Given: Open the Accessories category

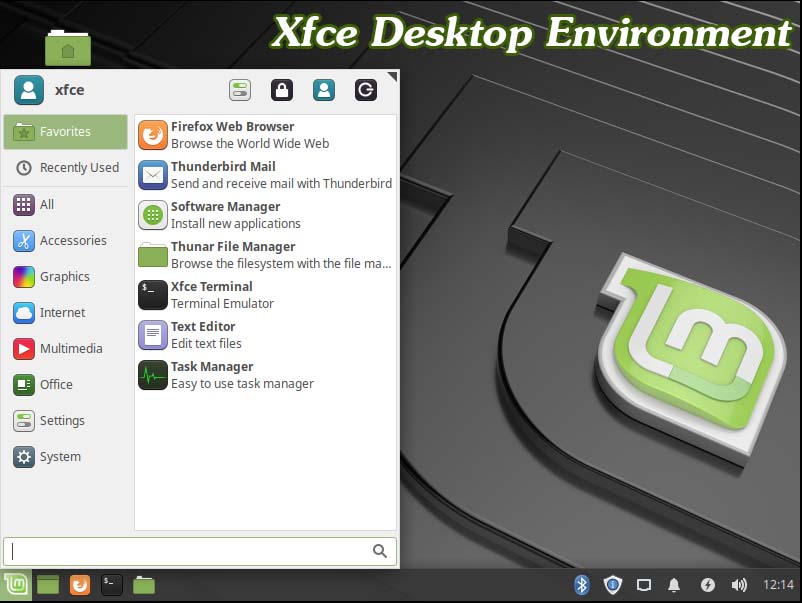Looking at the screenshot, I should click(65, 240).
